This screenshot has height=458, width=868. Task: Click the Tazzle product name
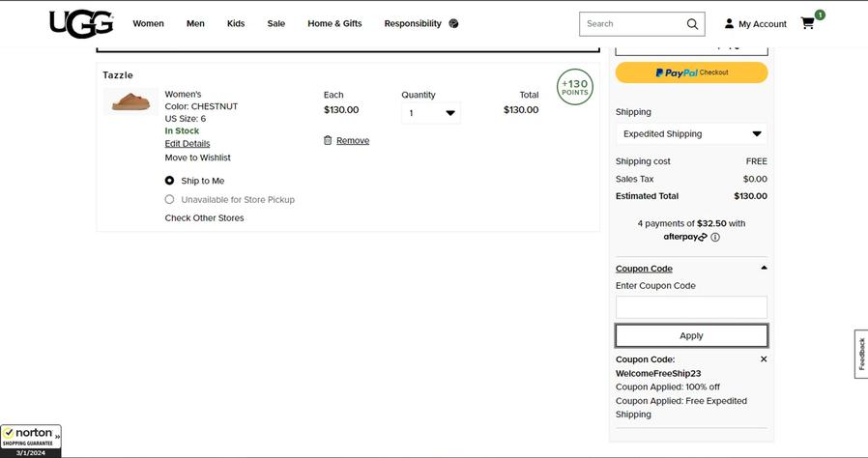click(118, 75)
